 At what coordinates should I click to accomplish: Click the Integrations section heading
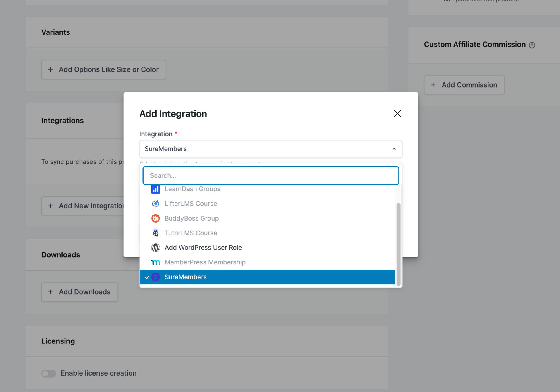(62, 121)
